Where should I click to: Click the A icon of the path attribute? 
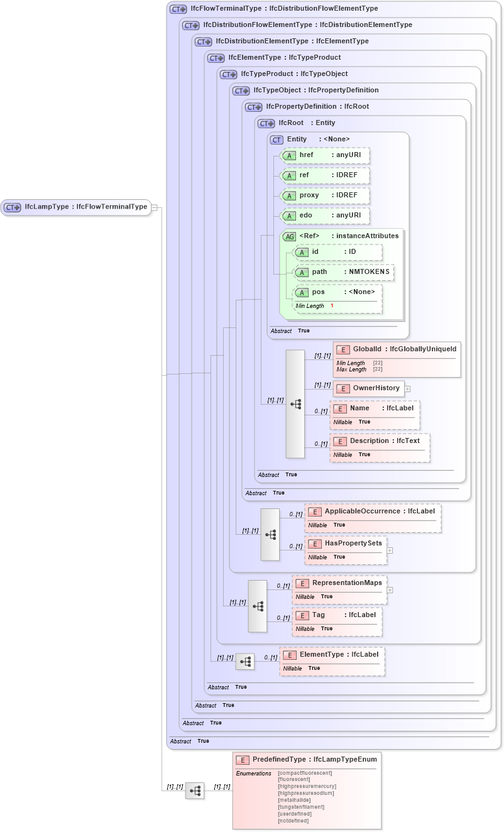[302, 272]
